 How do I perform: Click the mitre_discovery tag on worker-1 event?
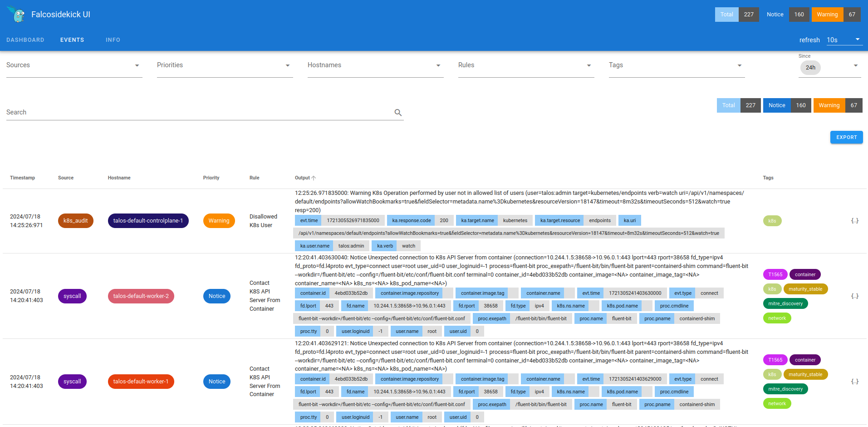coord(785,389)
